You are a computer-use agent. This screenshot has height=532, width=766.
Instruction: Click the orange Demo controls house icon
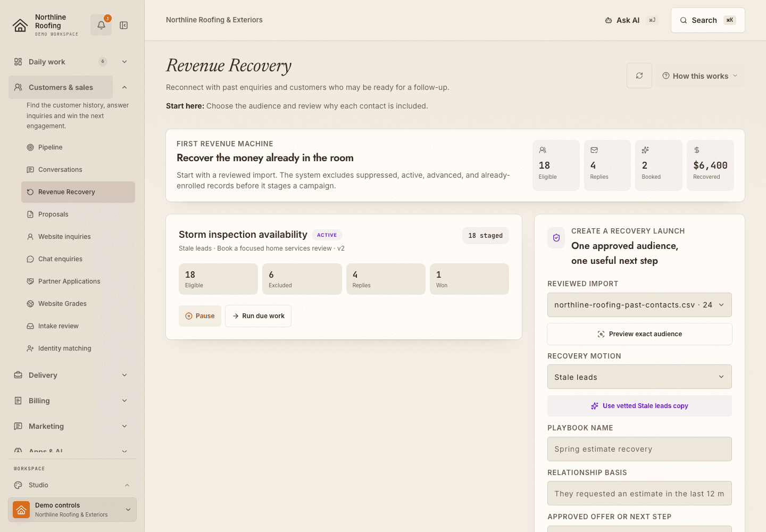tap(21, 510)
